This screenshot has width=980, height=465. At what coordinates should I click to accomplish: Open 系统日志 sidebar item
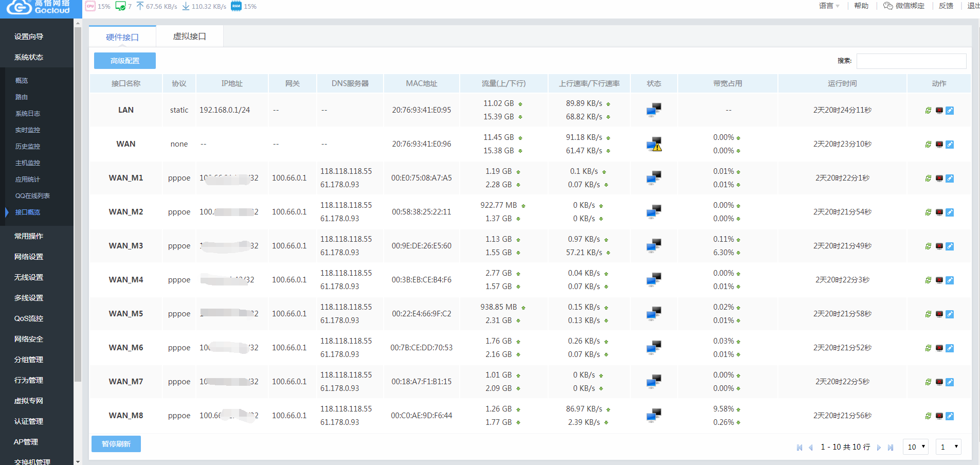click(28, 114)
